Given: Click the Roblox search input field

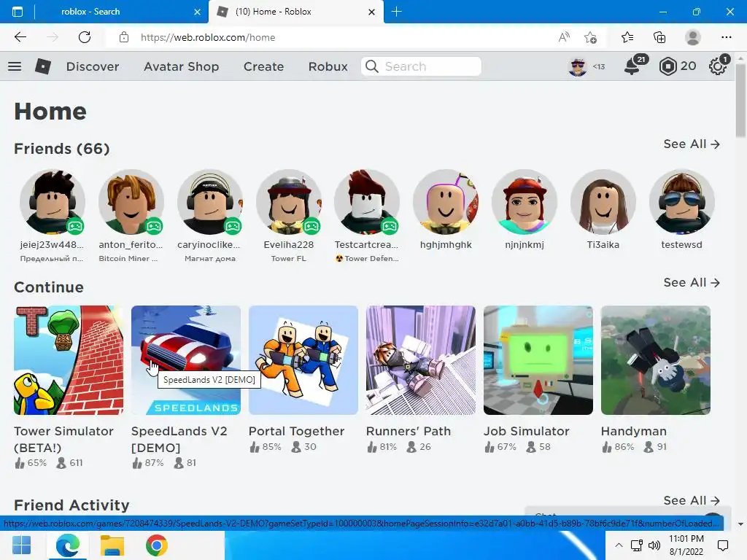Looking at the screenshot, I should click(421, 66).
